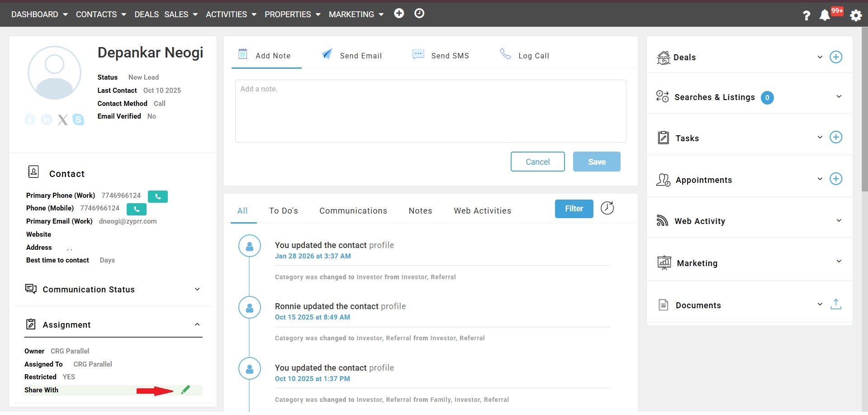Viewport: 868px width, 415px height.
Task: Open the Marketing dropdown in top menu
Action: (356, 14)
